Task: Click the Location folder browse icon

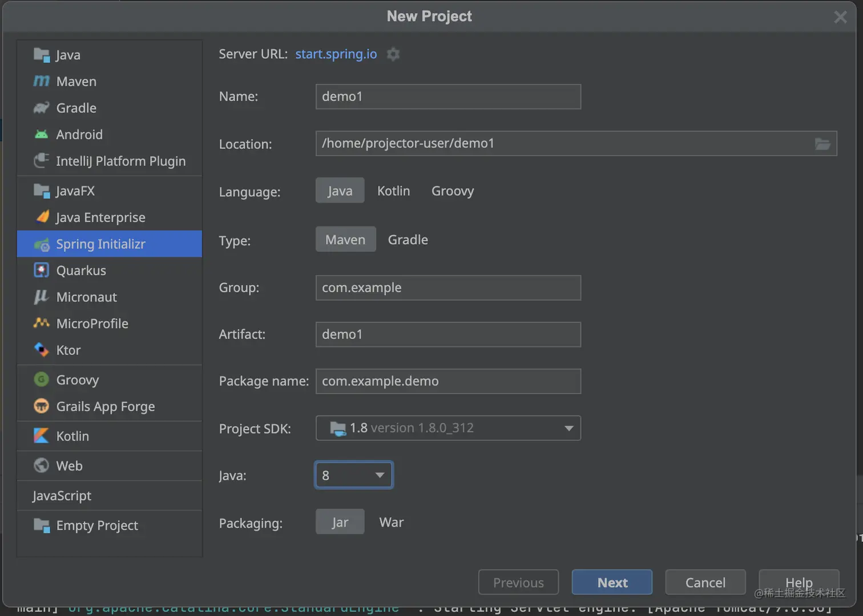Action: pyautogui.click(x=822, y=144)
